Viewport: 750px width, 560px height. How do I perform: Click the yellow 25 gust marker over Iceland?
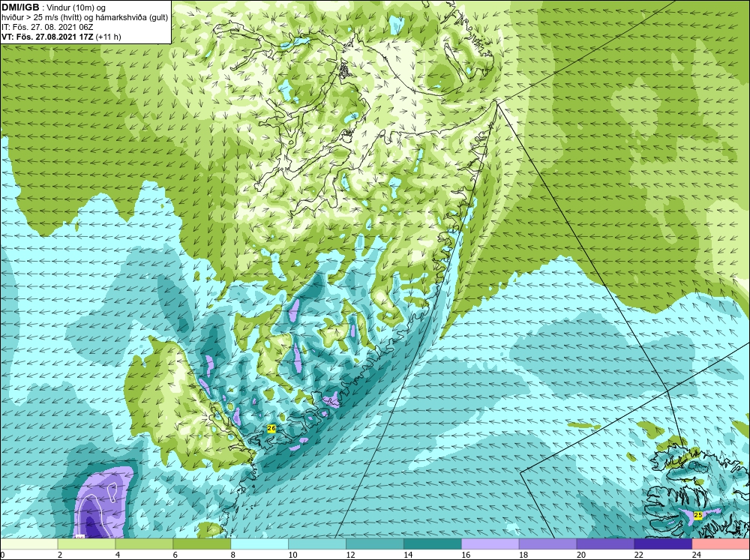click(697, 515)
